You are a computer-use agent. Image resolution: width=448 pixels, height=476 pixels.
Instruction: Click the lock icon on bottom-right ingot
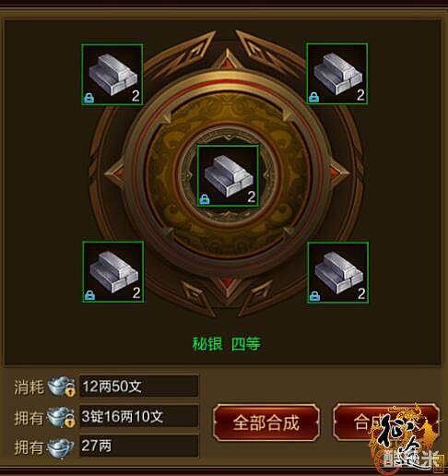tap(314, 296)
